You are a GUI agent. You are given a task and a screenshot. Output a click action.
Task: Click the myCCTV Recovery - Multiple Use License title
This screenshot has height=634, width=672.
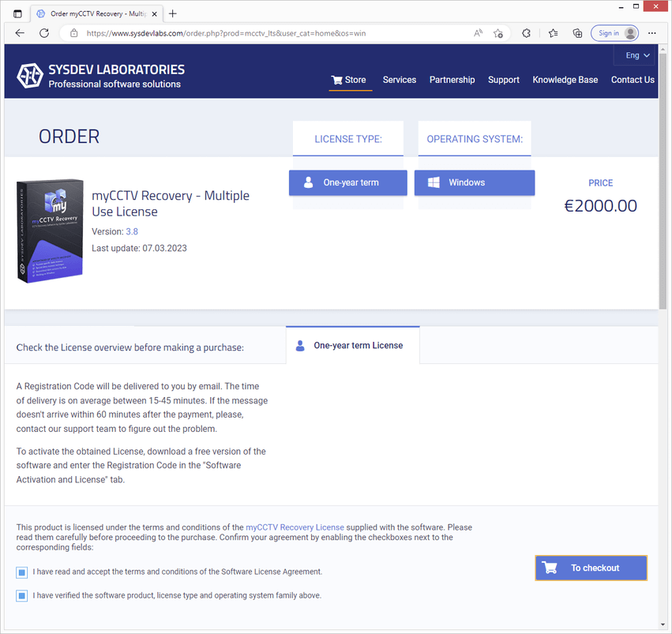171,204
